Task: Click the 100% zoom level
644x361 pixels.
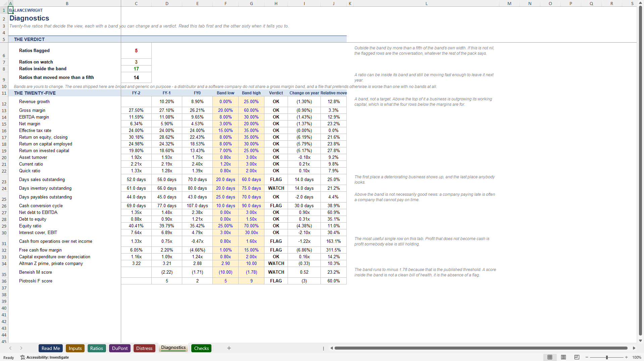Action: (x=637, y=357)
